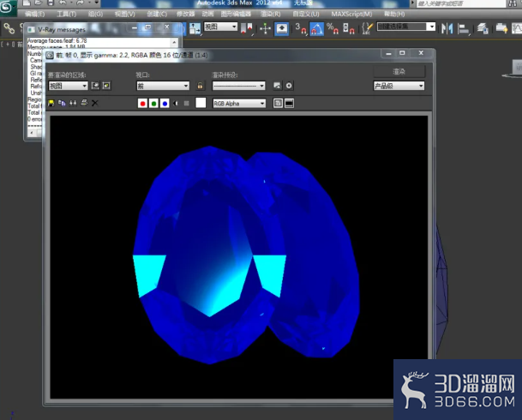
Task: Click the edit named selection sets icon
Action: [367, 28]
